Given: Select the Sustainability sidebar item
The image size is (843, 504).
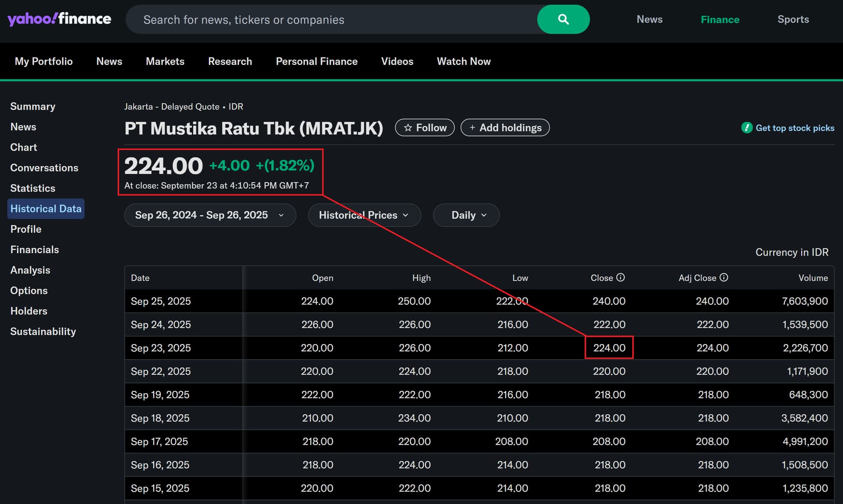Looking at the screenshot, I should tap(43, 332).
